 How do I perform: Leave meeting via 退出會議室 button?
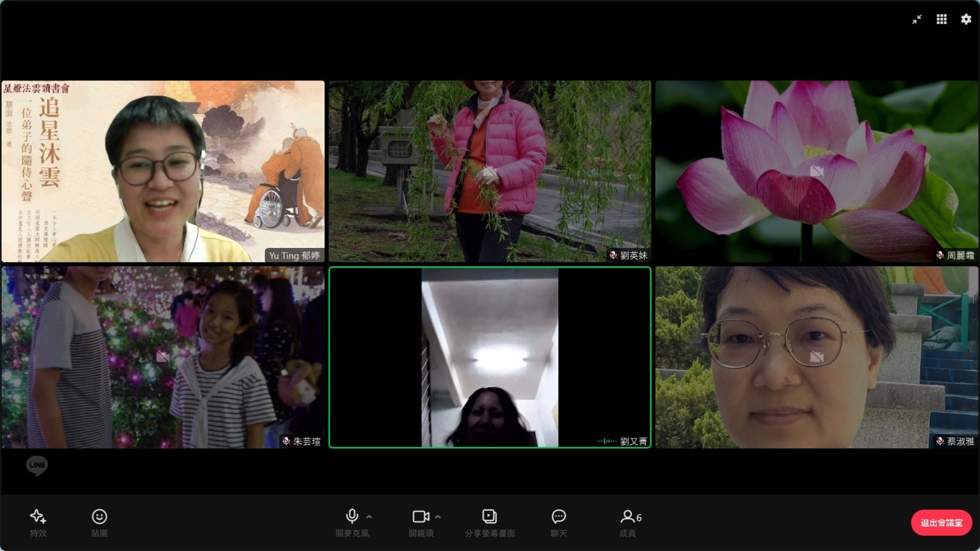tap(941, 523)
